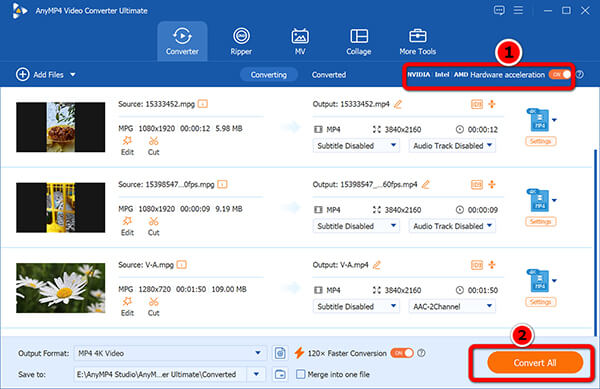Click MP4 format icon for 15333452.mp4
This screenshot has width=600, height=389.
[x=539, y=120]
